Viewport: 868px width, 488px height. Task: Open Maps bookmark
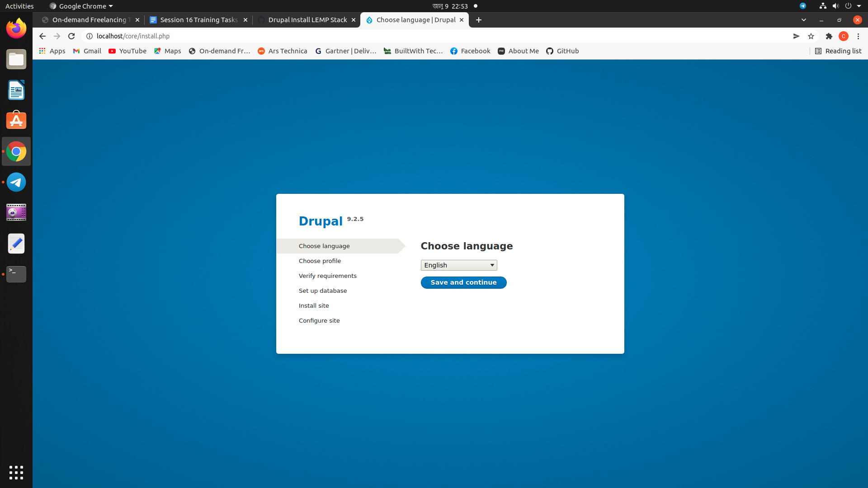168,51
